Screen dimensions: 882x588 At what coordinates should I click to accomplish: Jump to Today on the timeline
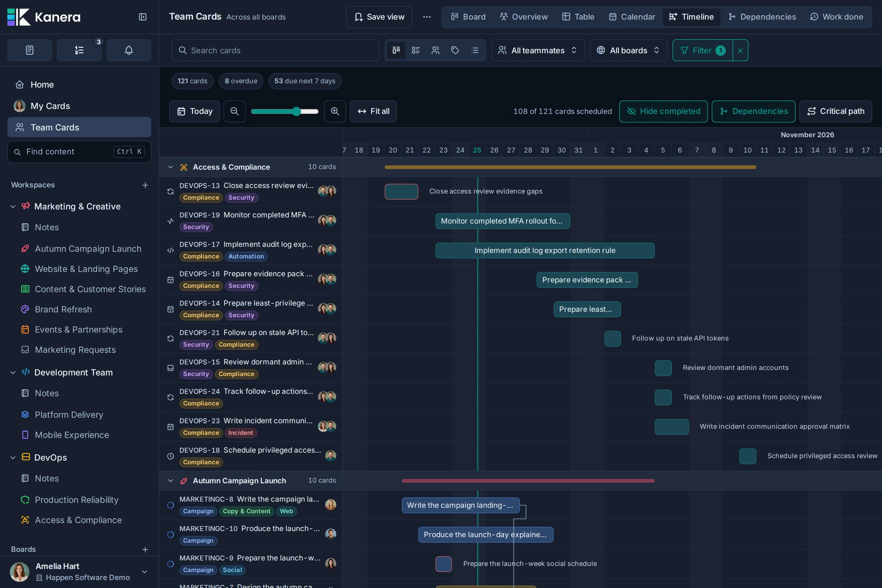point(194,111)
